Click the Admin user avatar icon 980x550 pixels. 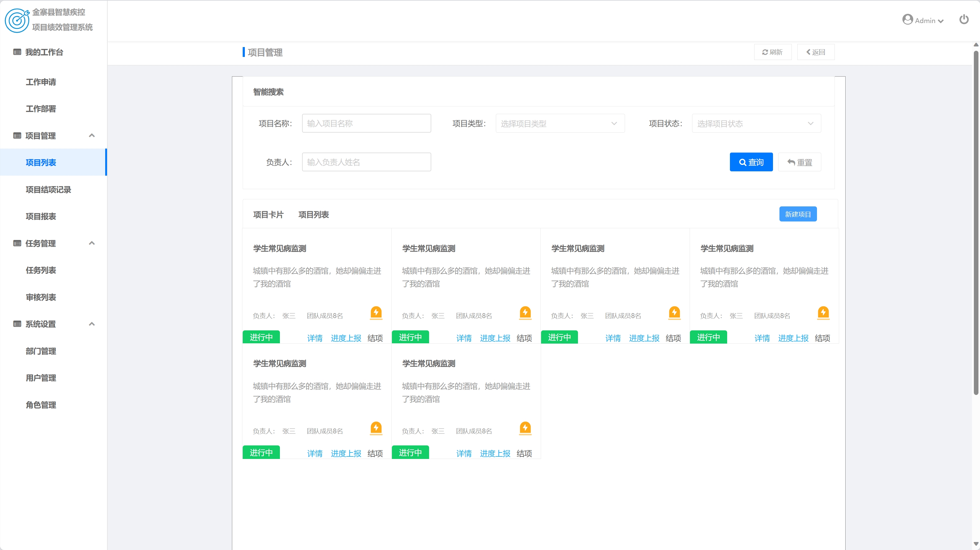click(x=907, y=19)
